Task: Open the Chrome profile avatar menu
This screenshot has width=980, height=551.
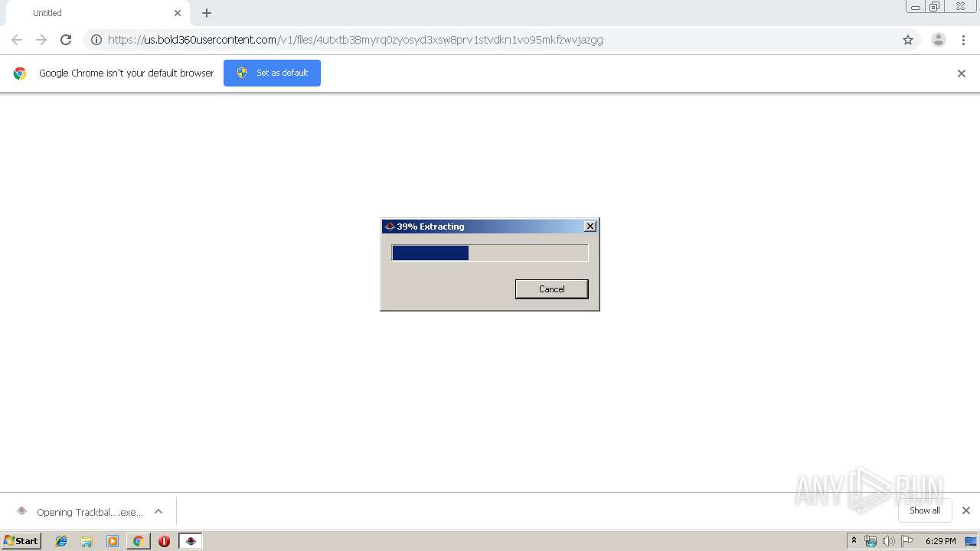Action: tap(939, 40)
